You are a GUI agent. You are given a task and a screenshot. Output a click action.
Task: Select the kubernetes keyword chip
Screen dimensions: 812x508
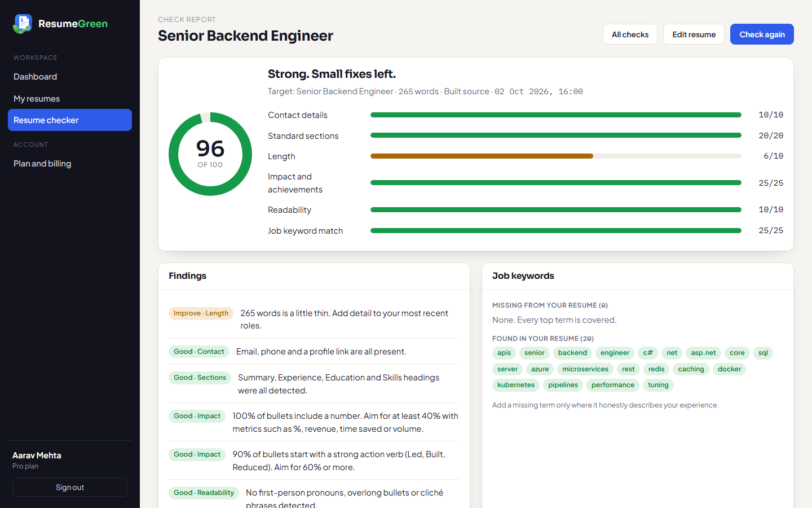516,385
